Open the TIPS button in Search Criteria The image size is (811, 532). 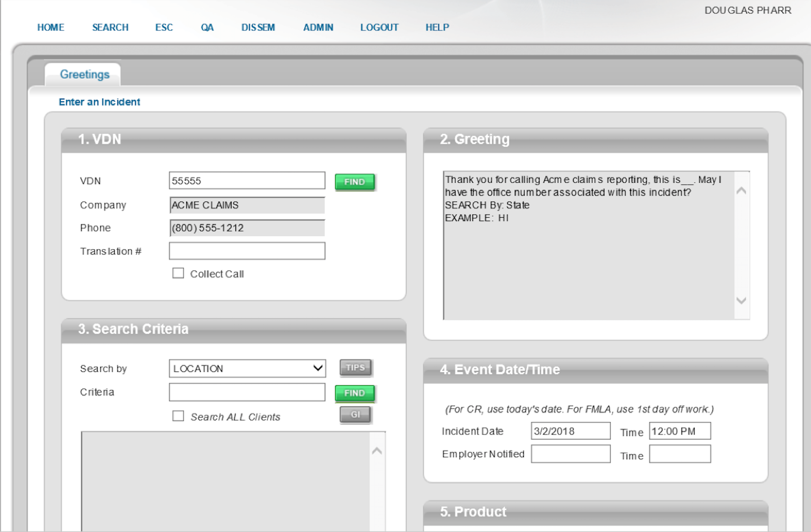355,368
